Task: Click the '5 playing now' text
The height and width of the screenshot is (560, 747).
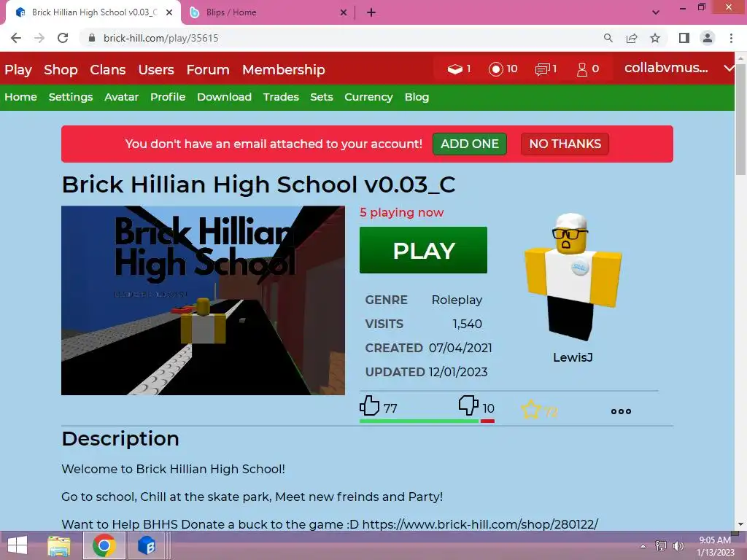Action: click(x=402, y=212)
